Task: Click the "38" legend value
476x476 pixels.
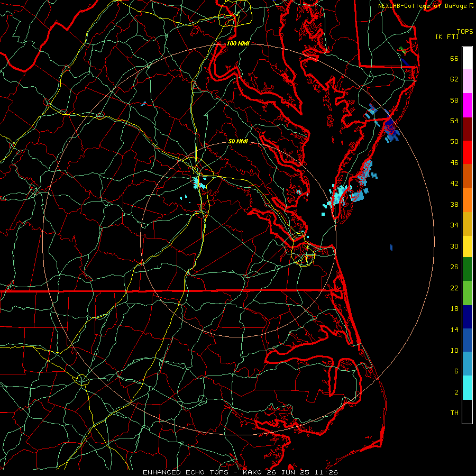Action: pyautogui.click(x=454, y=204)
